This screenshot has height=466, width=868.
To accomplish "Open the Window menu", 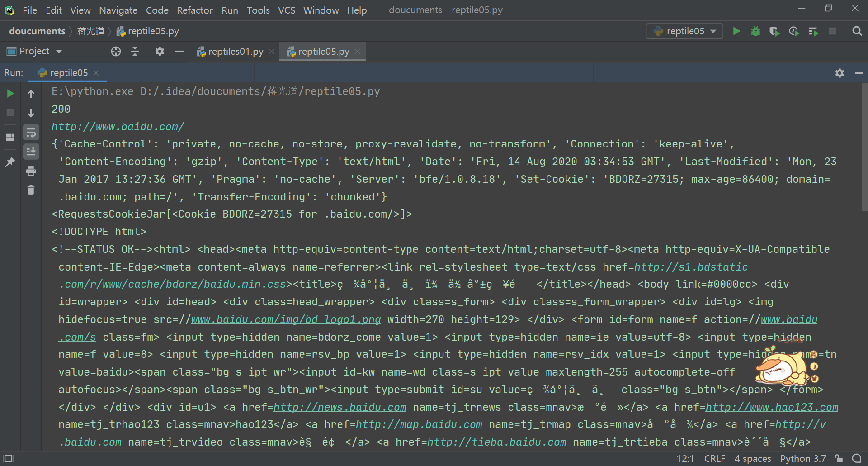I will (321, 10).
